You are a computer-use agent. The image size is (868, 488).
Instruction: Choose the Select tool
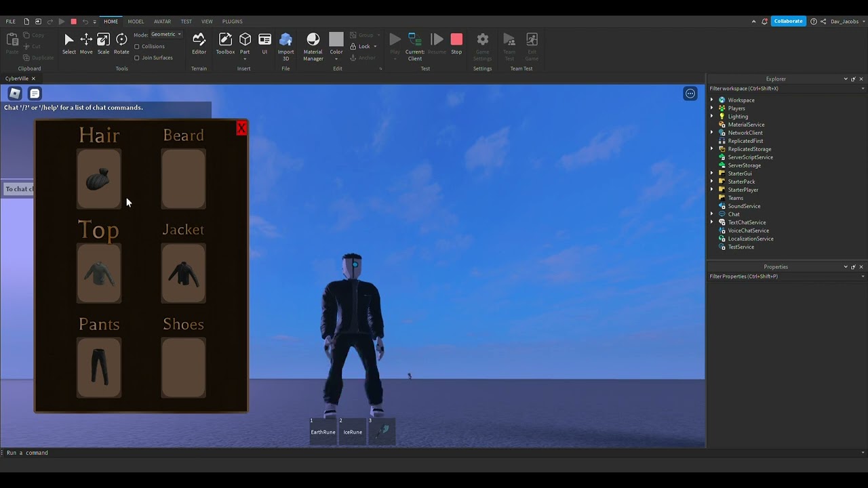click(x=69, y=43)
